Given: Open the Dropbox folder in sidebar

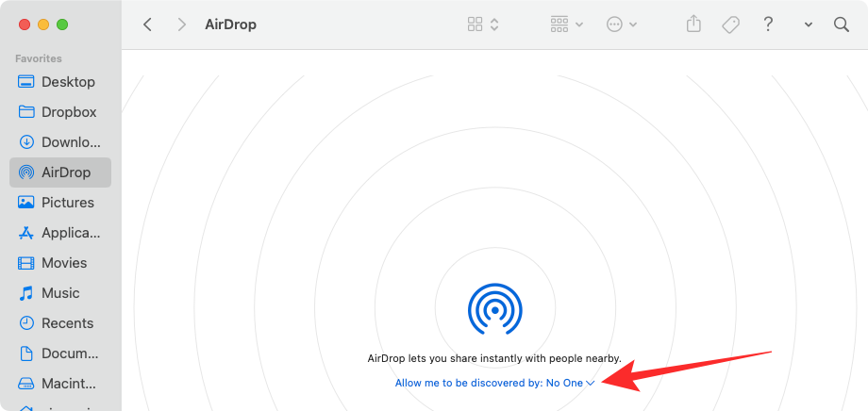Looking at the screenshot, I should tap(69, 112).
